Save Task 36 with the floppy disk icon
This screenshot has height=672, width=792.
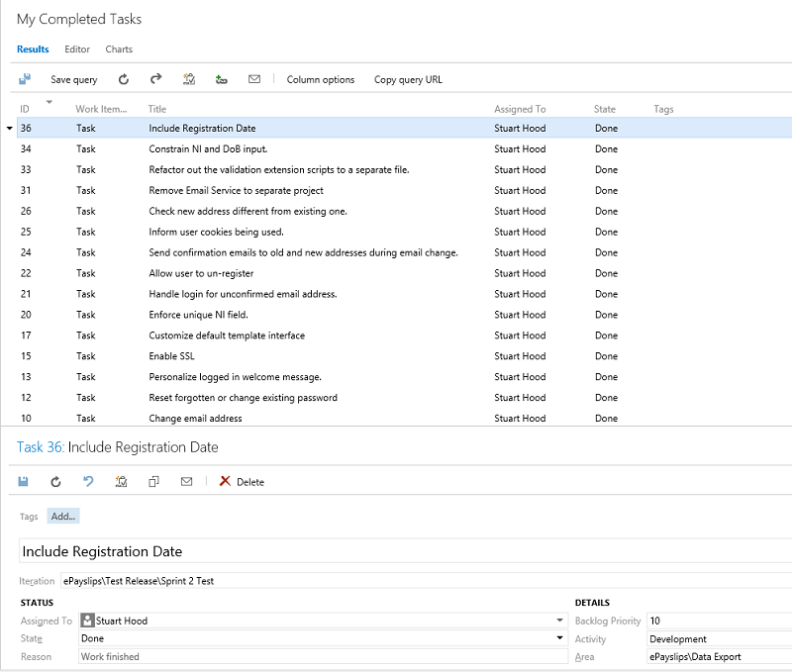23,482
